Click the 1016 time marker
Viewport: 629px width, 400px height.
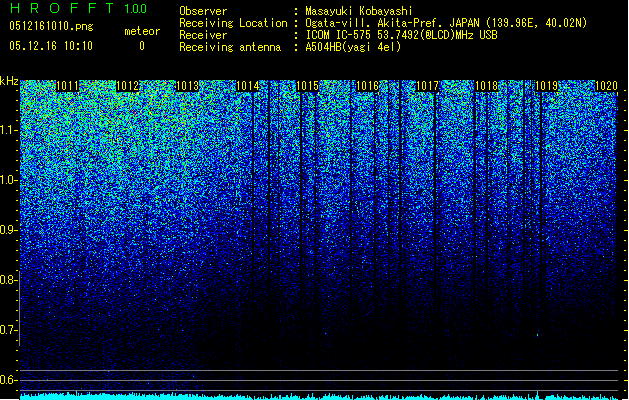pyautogui.click(x=367, y=86)
